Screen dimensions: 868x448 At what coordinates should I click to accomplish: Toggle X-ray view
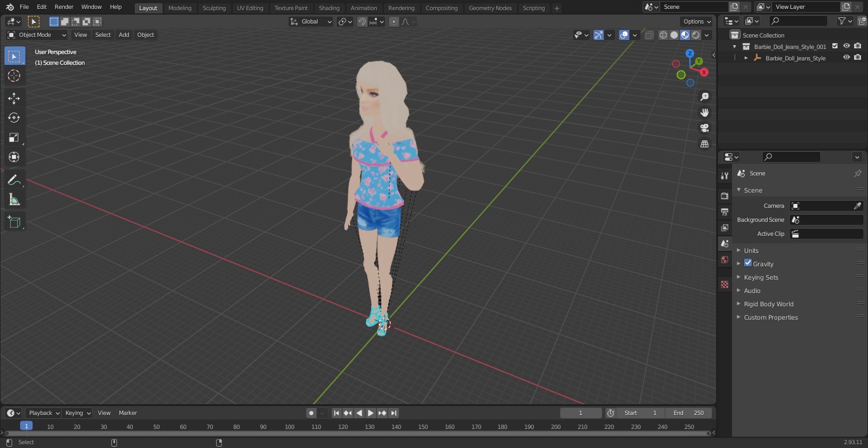pos(649,35)
